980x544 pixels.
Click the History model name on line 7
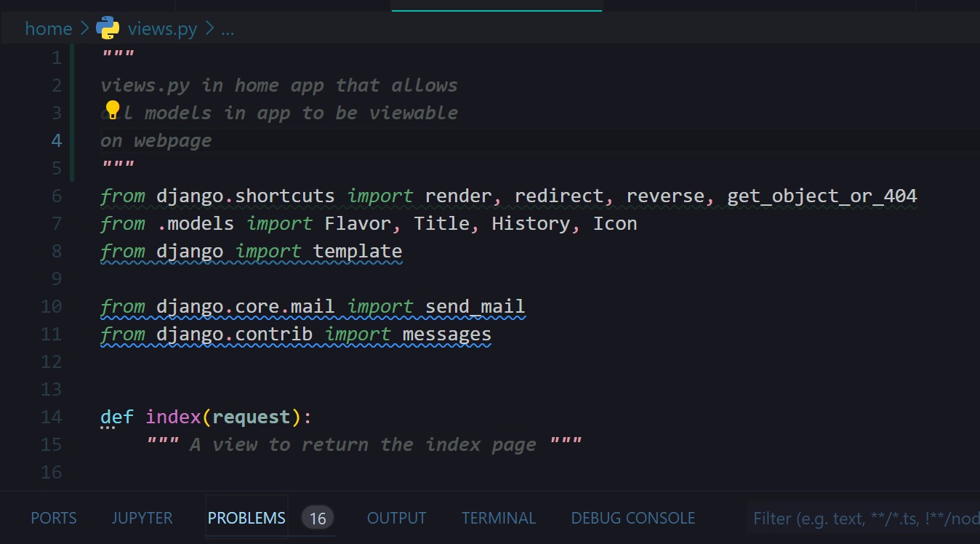pos(531,223)
